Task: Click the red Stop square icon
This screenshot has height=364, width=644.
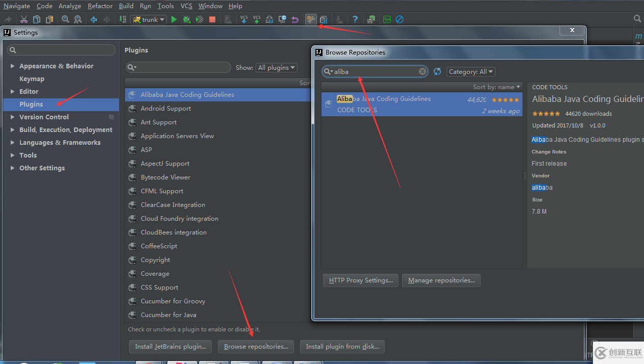Action: click(x=212, y=19)
